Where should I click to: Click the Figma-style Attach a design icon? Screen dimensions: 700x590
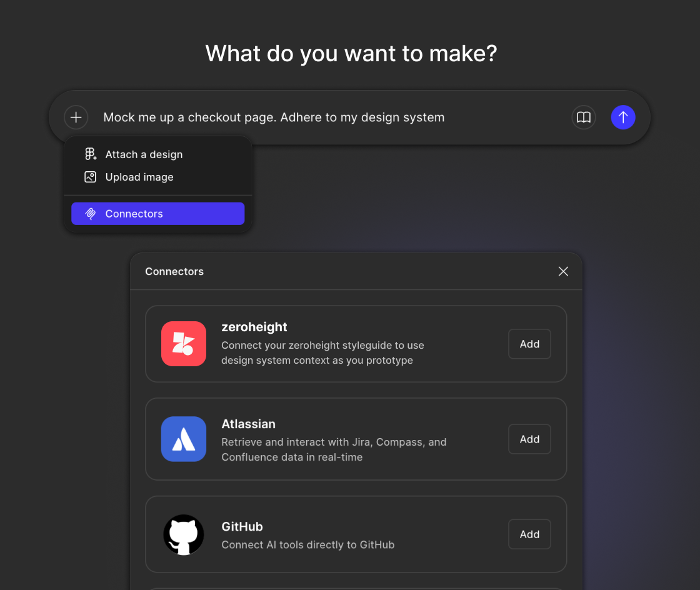tap(89, 154)
